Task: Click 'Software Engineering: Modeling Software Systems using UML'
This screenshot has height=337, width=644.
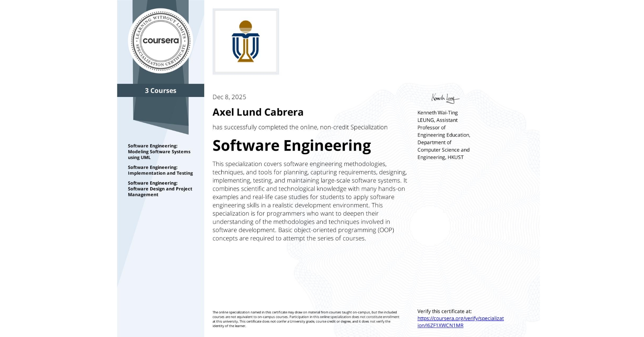Action: 159,151
